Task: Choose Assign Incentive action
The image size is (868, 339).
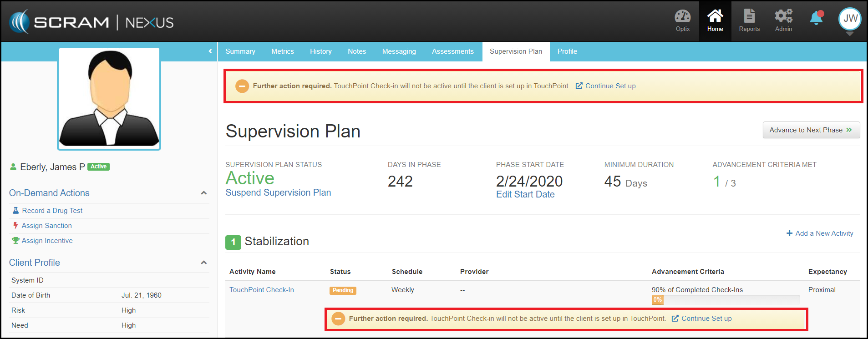Action: click(47, 241)
